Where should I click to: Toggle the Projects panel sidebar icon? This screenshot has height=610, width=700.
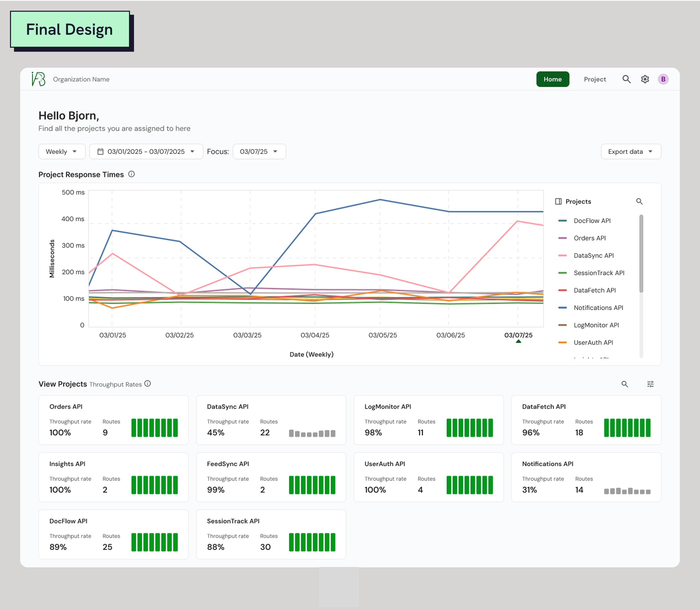point(558,202)
